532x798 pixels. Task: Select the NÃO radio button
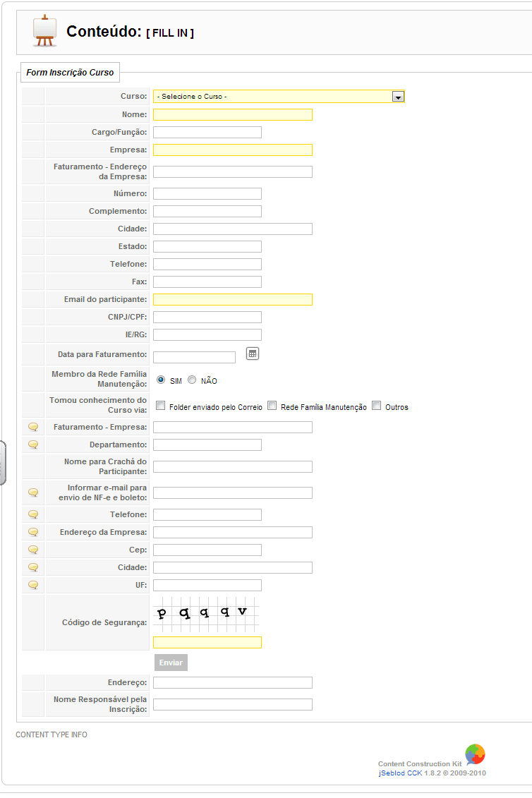pyautogui.click(x=192, y=380)
